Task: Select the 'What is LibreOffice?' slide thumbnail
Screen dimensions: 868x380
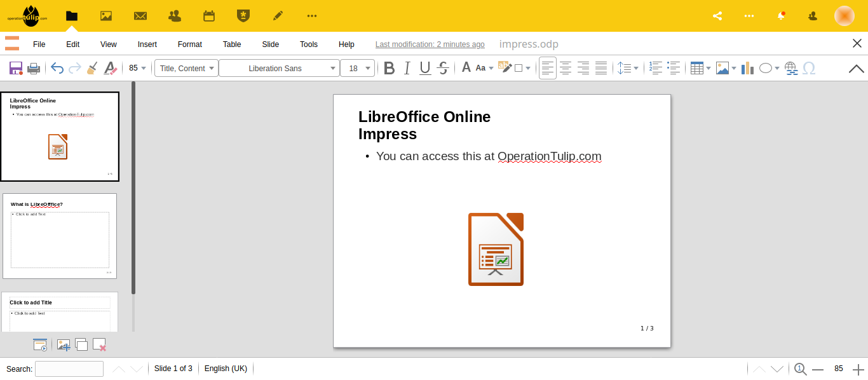Action: (x=60, y=236)
